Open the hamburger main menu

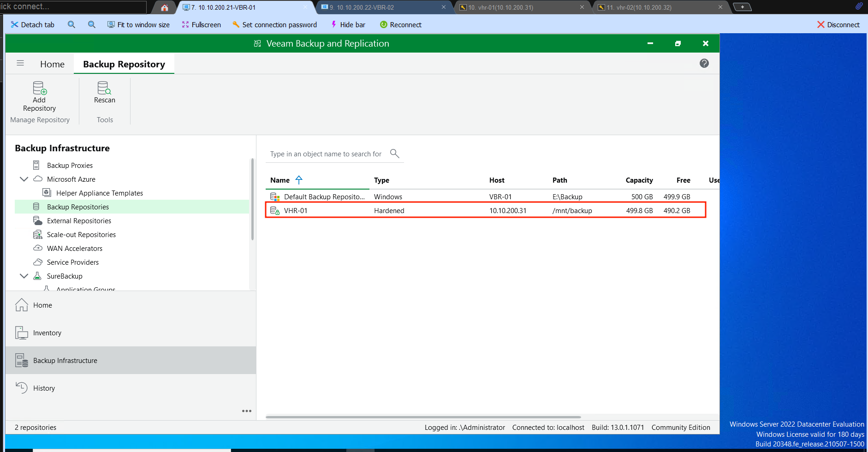[x=20, y=63]
